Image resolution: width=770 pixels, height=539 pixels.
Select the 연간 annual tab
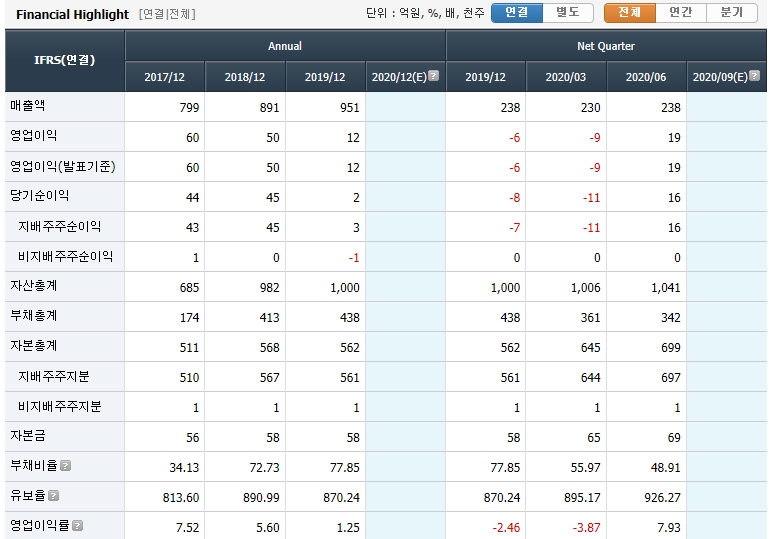[681, 13]
